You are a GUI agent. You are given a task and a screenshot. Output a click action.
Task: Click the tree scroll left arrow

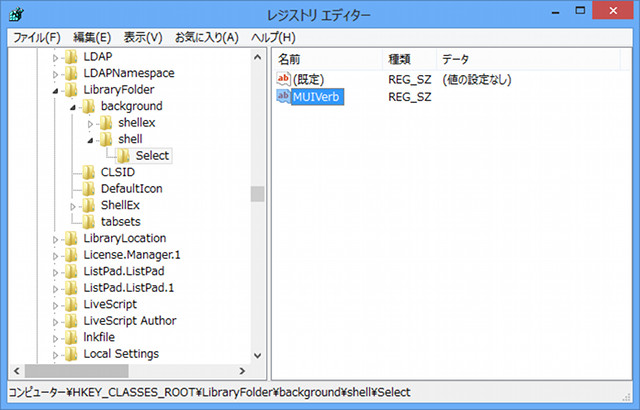[16, 371]
